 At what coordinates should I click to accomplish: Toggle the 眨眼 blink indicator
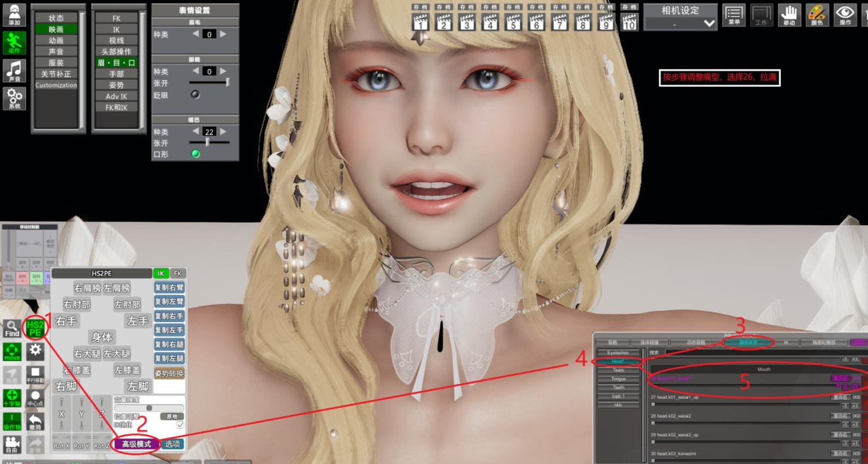(x=195, y=95)
